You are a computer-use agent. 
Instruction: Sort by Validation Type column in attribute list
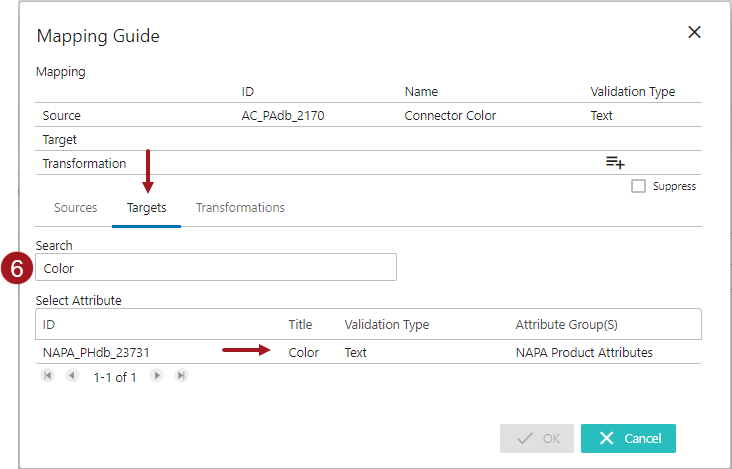pyautogui.click(x=386, y=325)
